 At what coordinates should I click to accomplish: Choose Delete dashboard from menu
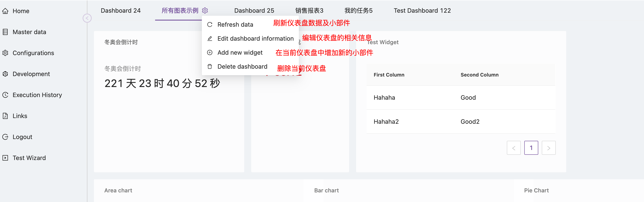242,67
